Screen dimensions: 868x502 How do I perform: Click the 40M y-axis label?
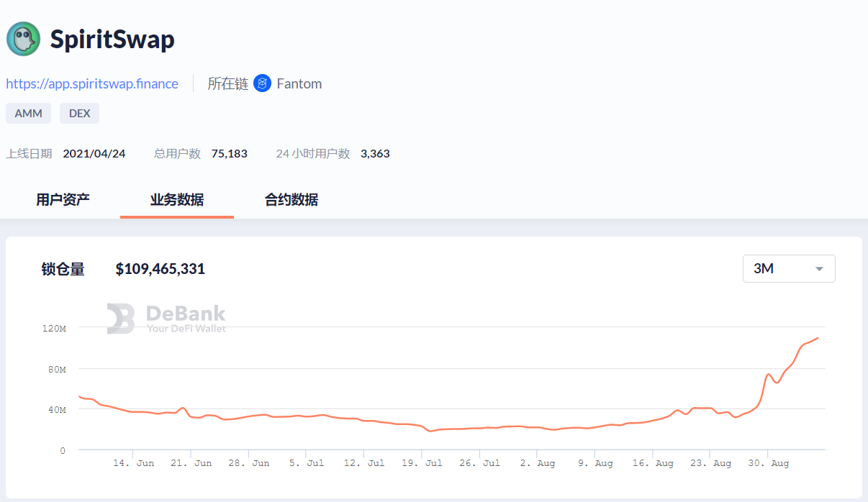click(x=56, y=409)
